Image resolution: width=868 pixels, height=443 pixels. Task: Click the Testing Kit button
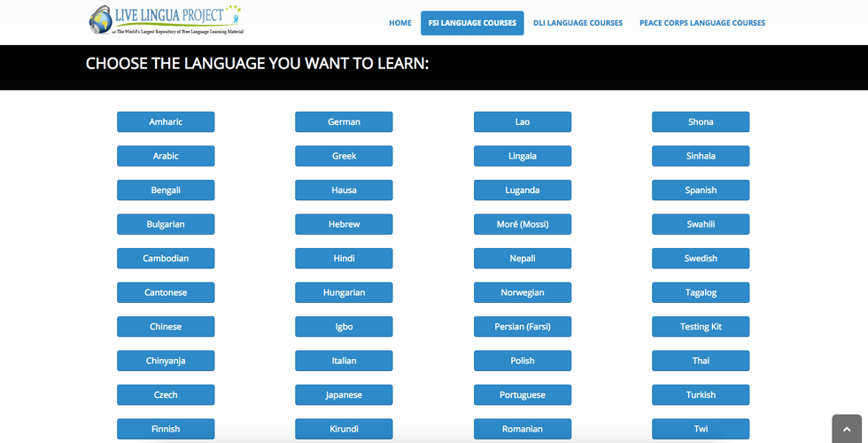coord(701,327)
